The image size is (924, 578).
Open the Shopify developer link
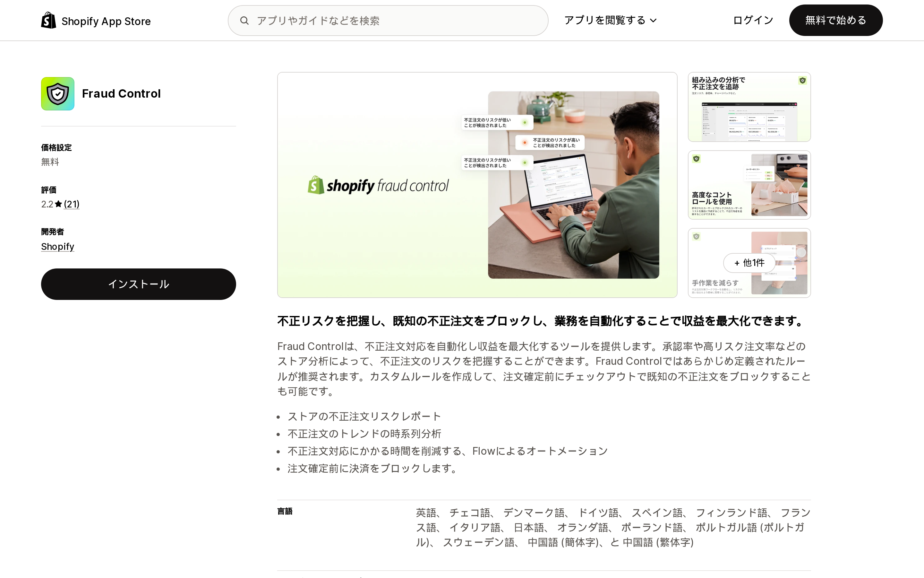point(58,247)
